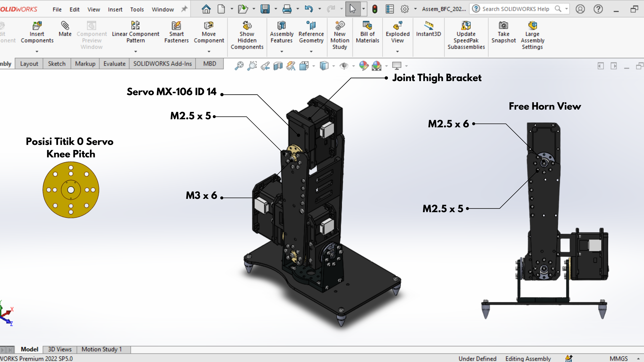Image resolution: width=644 pixels, height=362 pixels.
Task: Expand the Exploded View dropdown arrow
Action: (397, 51)
